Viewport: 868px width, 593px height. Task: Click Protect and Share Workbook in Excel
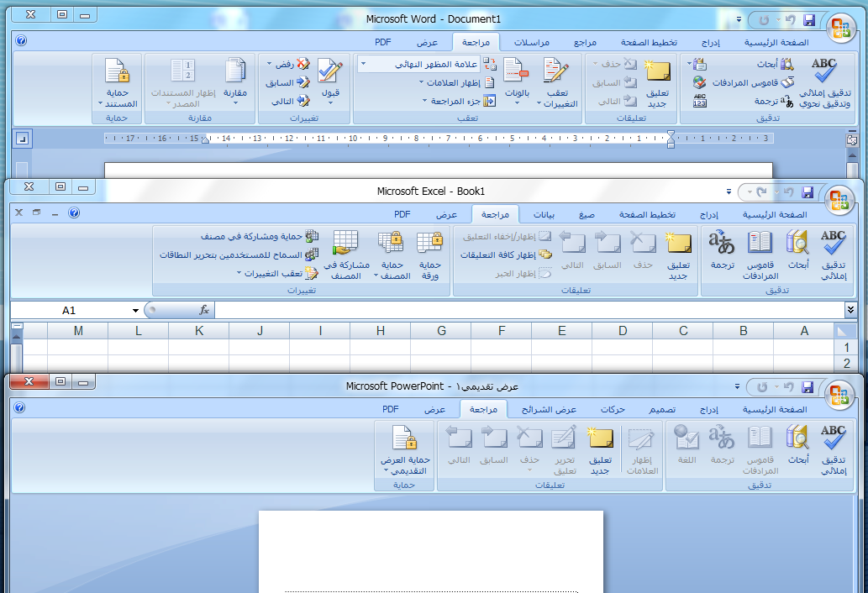click(260, 236)
